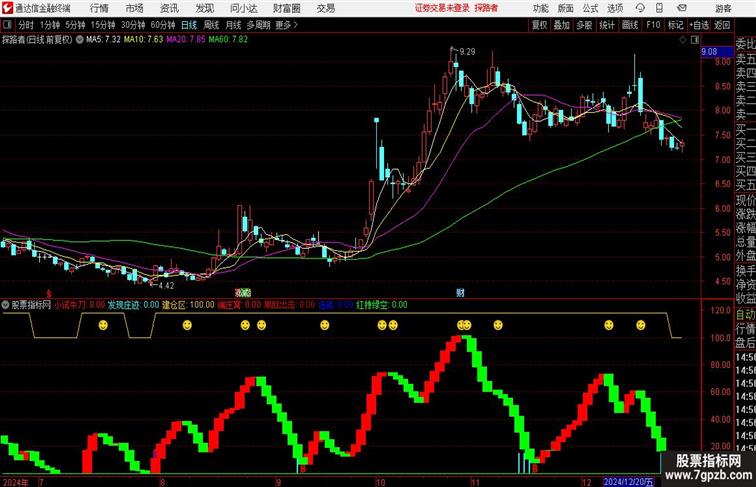Switch to 30分钟 period
Viewport: 756px width, 487px height.
(133, 25)
